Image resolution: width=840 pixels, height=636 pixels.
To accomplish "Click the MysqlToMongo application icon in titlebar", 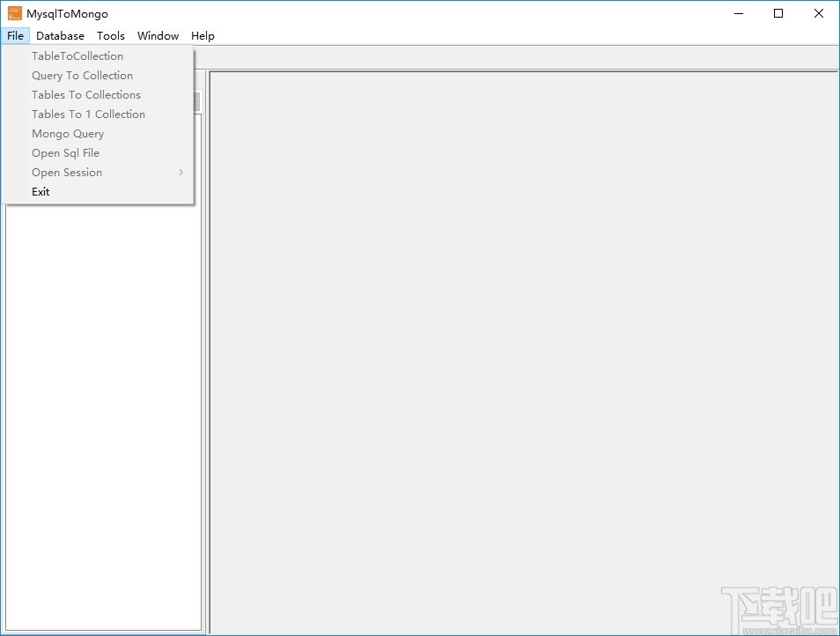I will 14,13.
